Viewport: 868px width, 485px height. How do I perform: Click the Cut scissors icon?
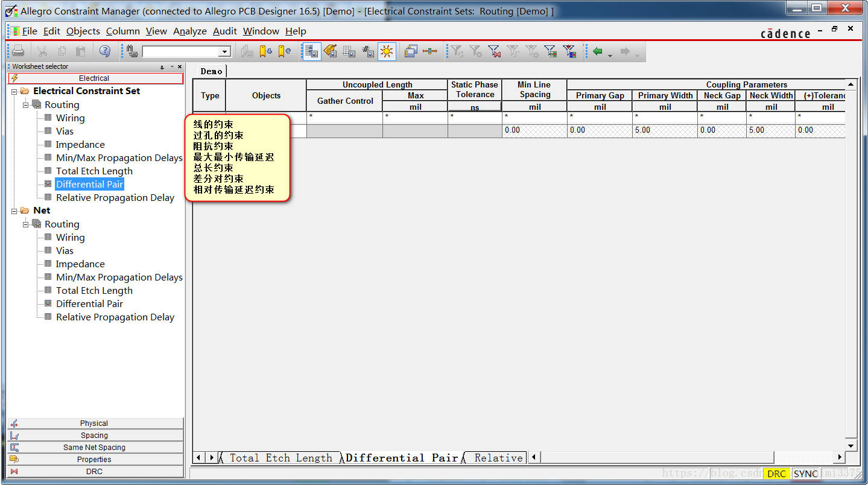[x=42, y=51]
